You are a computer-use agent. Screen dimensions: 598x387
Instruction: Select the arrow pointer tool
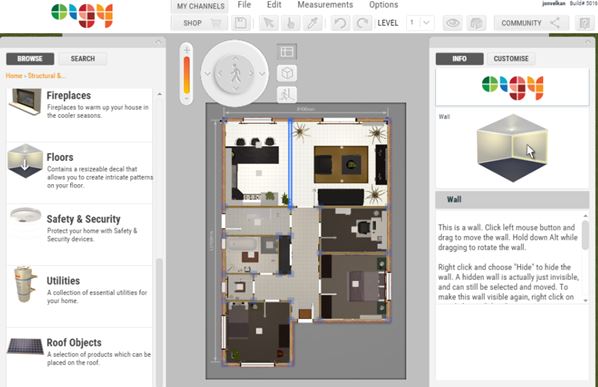point(268,23)
